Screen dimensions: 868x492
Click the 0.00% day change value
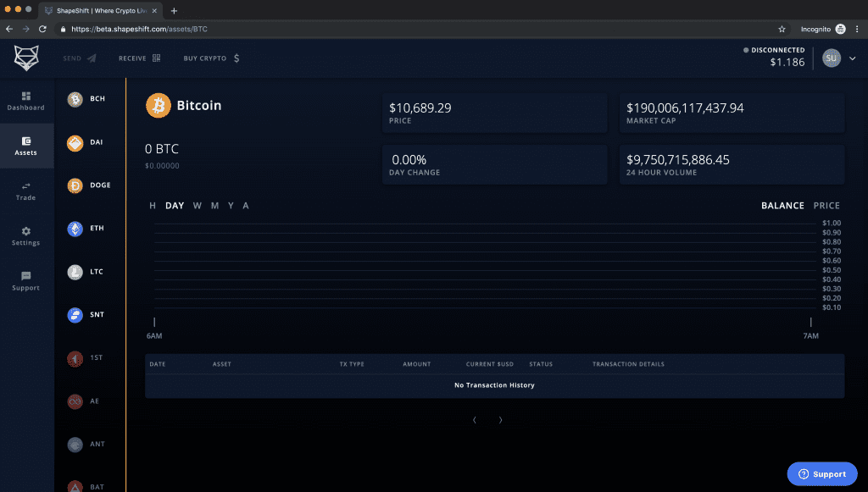(409, 160)
